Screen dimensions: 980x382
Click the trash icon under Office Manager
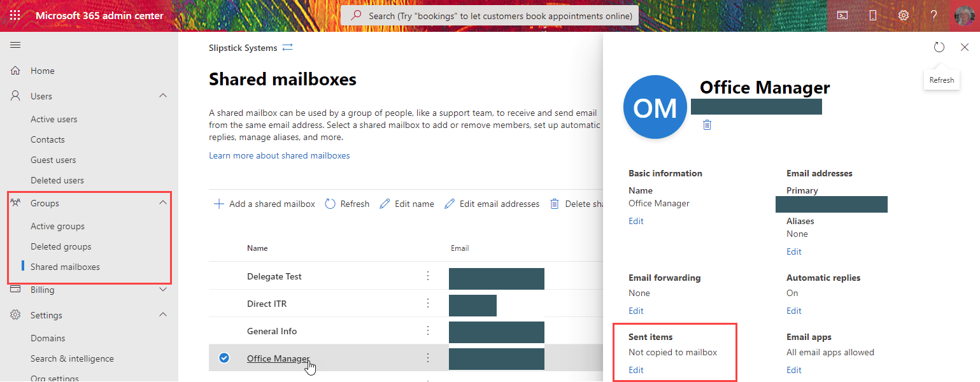pyautogui.click(x=707, y=125)
